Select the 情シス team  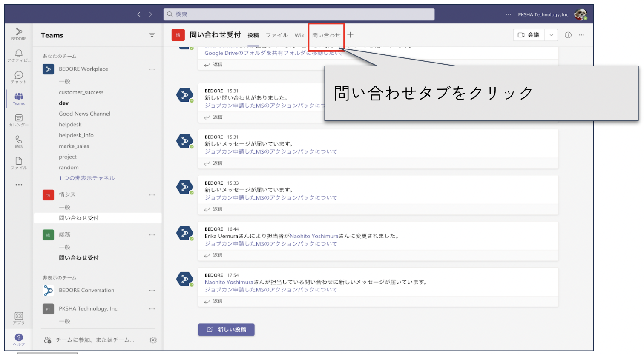coord(67,194)
